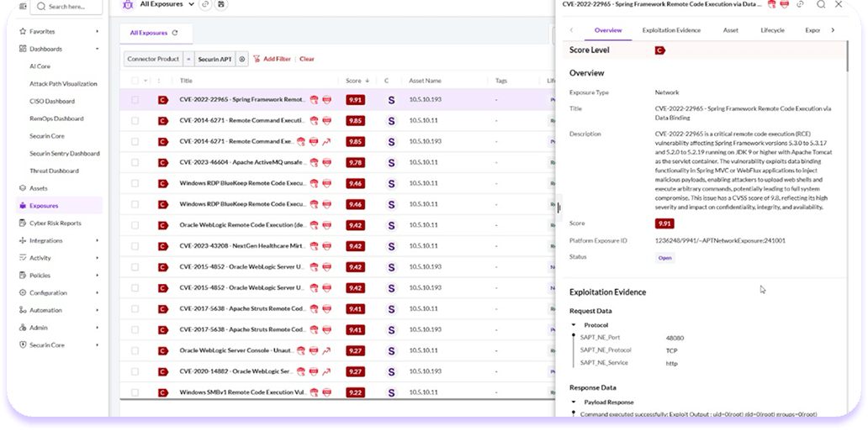Click the Add Filter button

click(x=272, y=59)
